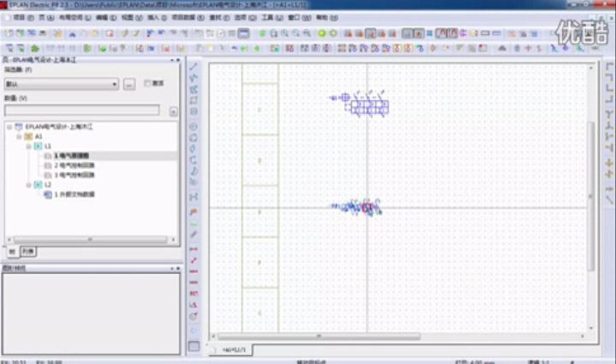
Task: Select the Polyline drawing tool
Action: click(x=194, y=78)
